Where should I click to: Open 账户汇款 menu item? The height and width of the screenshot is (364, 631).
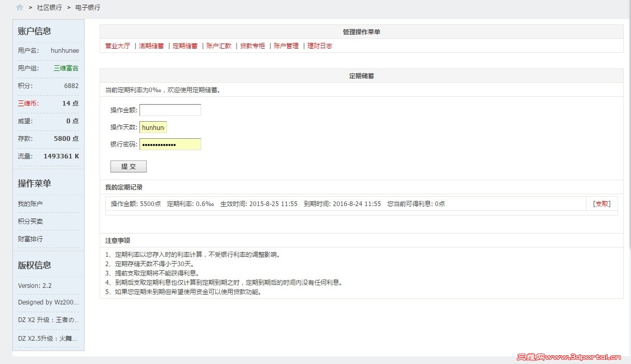[219, 46]
